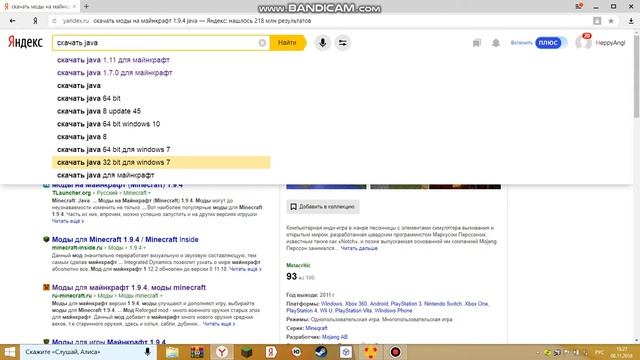640x360 pixels.
Task: Open the TLauncher.org site link
Action: click(71, 193)
